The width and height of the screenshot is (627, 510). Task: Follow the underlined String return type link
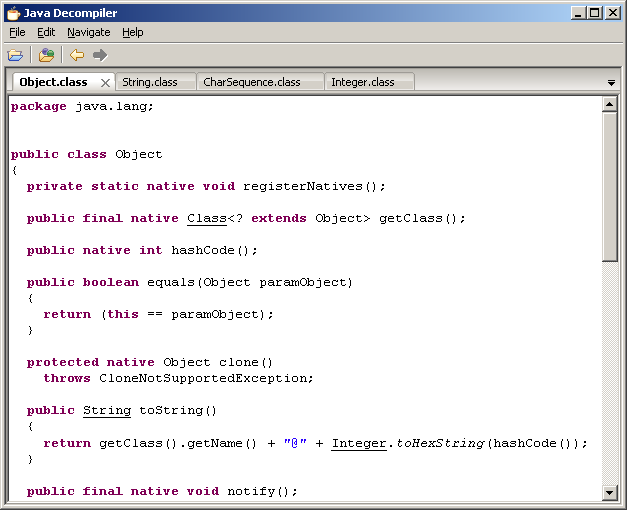107,410
